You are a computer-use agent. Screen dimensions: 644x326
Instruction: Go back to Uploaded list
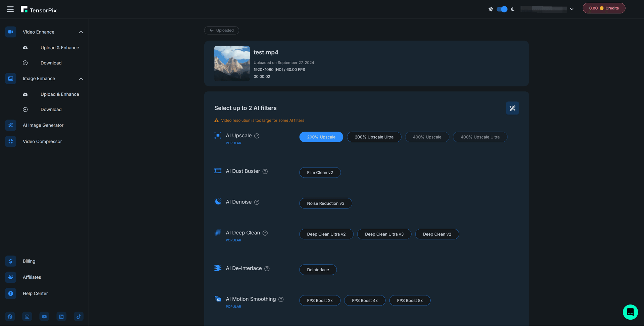point(221,30)
